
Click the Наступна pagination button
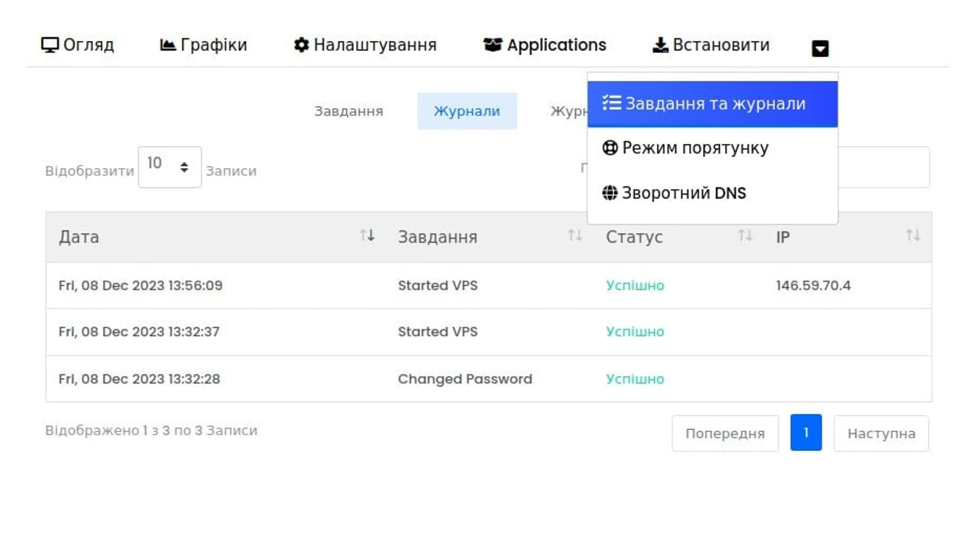click(x=881, y=433)
